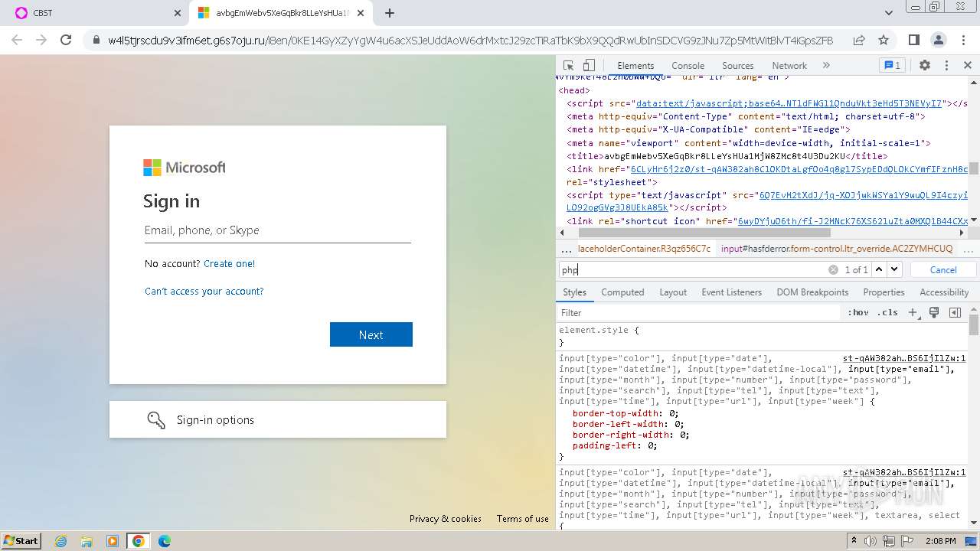Screen dimensions: 980x551
Task: Select the laceholderContainer breadcrumb item
Action: (x=644, y=249)
